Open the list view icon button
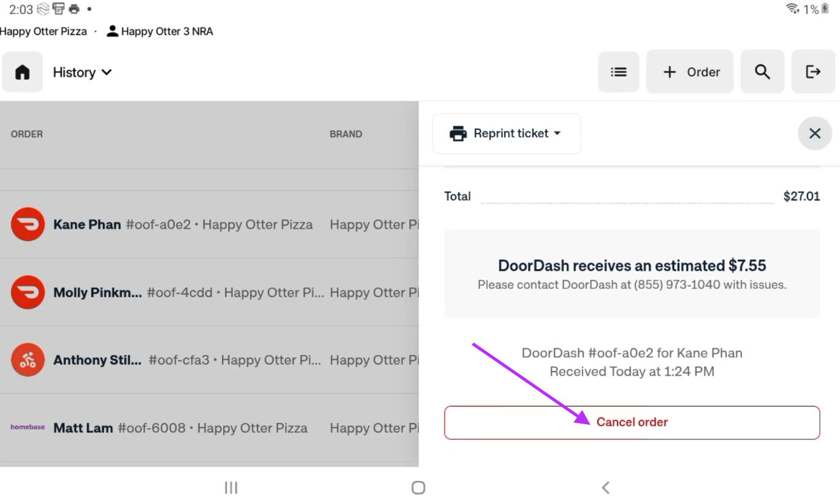The image size is (840, 504). 618,72
